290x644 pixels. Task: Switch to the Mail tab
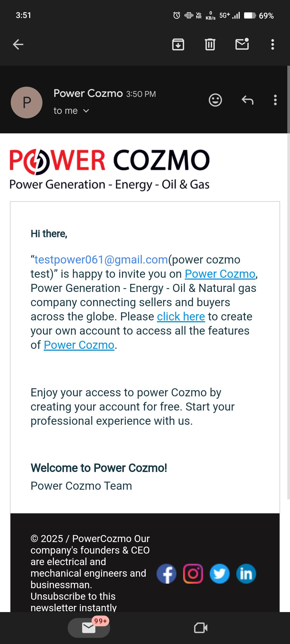click(x=89, y=628)
